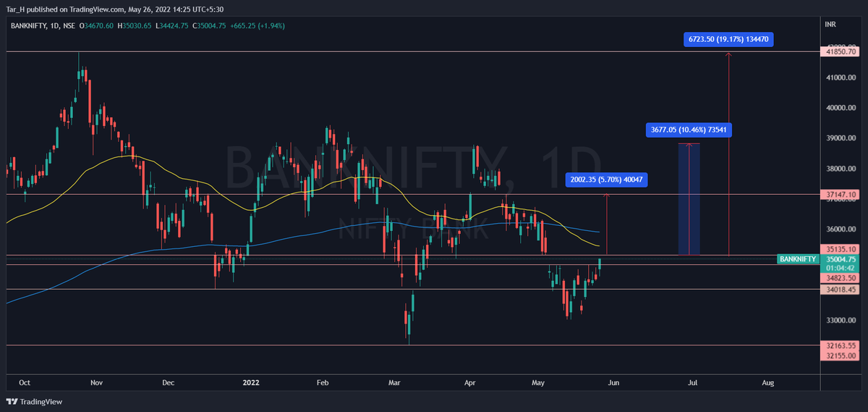The width and height of the screenshot is (868, 412).
Task: Click May on the time axis
Action: click(538, 382)
